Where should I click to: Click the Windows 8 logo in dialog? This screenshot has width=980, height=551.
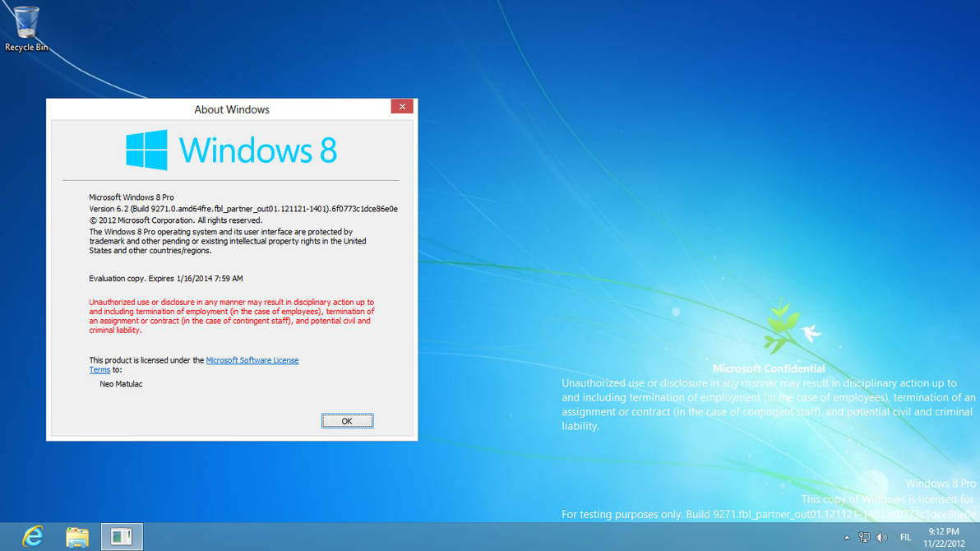[231, 150]
